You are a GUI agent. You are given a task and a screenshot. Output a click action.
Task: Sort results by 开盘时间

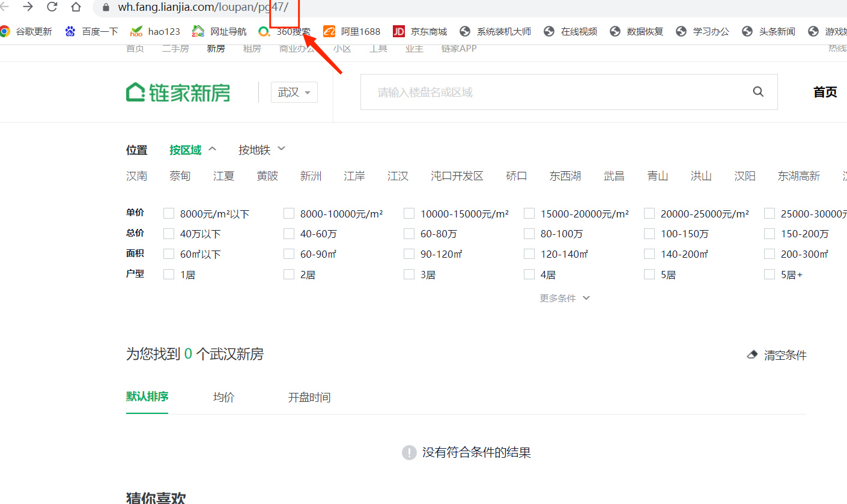pos(309,397)
